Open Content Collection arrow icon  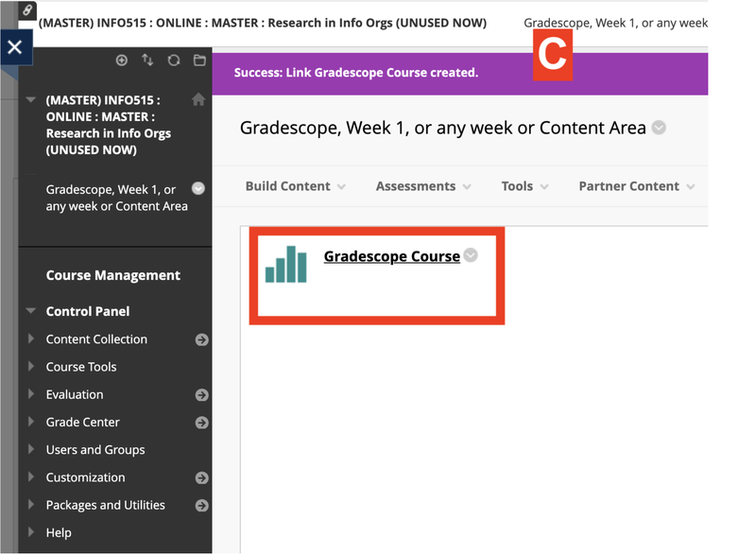coord(201,340)
